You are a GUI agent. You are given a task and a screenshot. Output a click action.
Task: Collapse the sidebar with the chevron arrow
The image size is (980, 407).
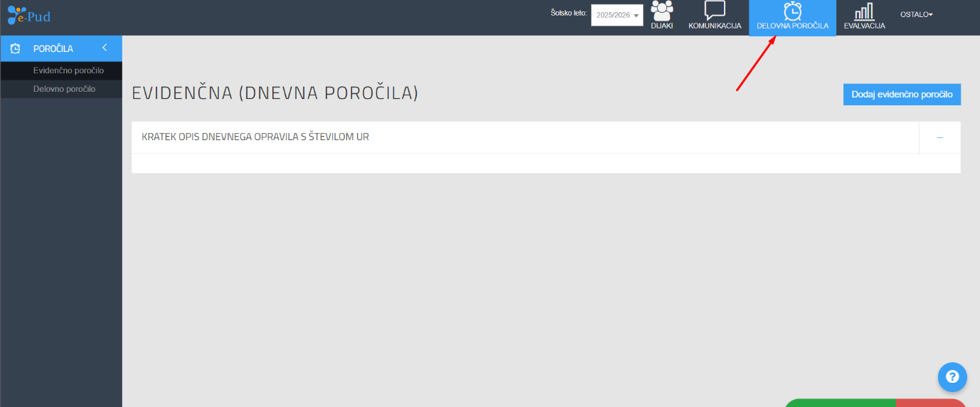click(x=105, y=48)
